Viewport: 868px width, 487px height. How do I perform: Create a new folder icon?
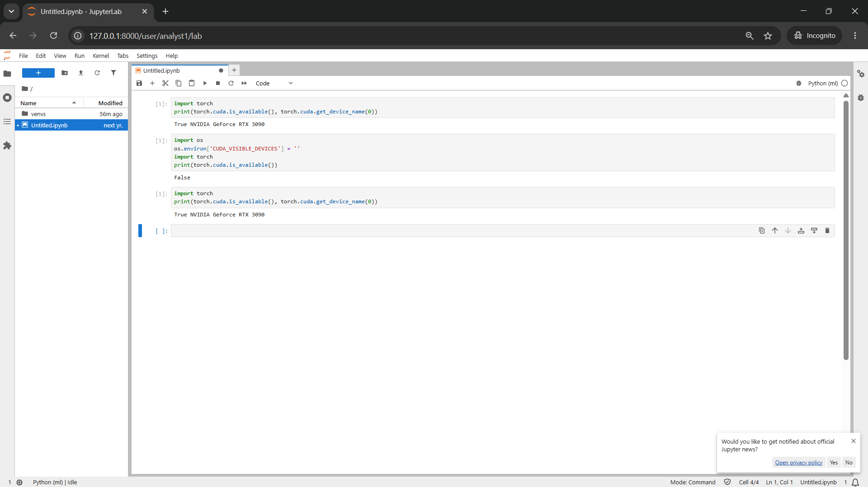tap(65, 73)
